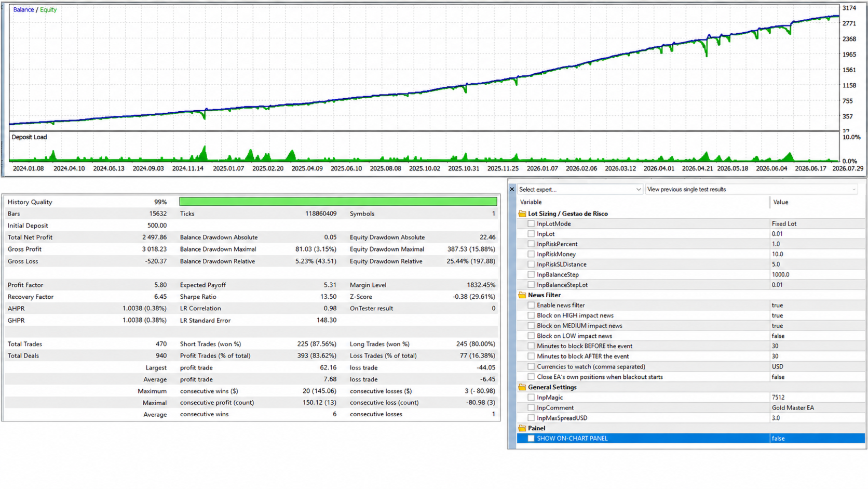The image size is (868, 489).
Task: Click the Z-Score value -0.38 (29.61%)
Action: tap(474, 297)
